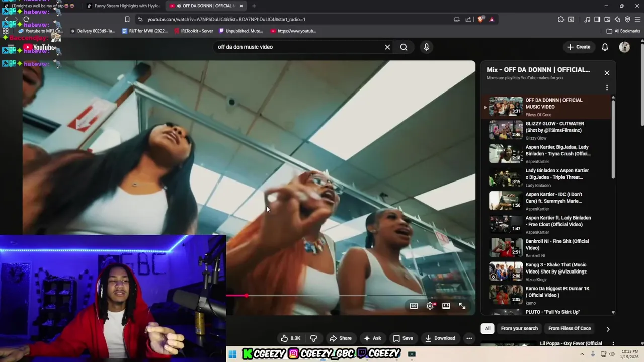Enter fullscreen on the video

pyautogui.click(x=462, y=306)
